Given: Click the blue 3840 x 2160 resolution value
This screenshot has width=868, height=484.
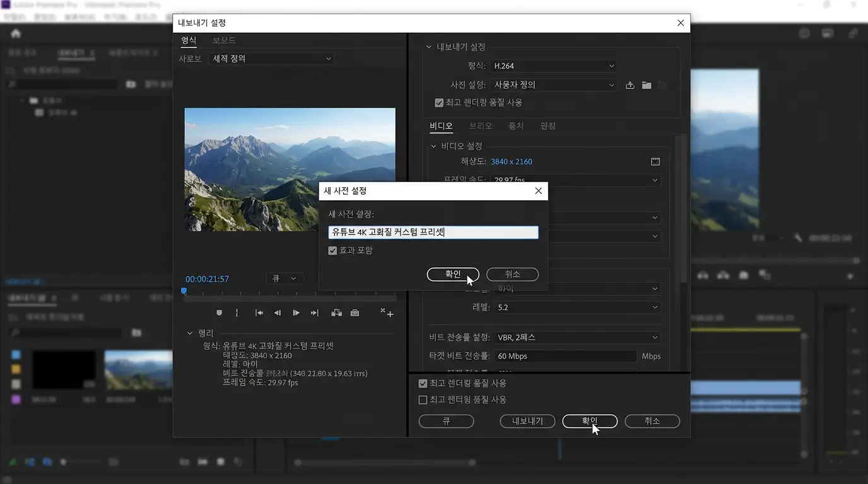Looking at the screenshot, I should click(512, 162).
